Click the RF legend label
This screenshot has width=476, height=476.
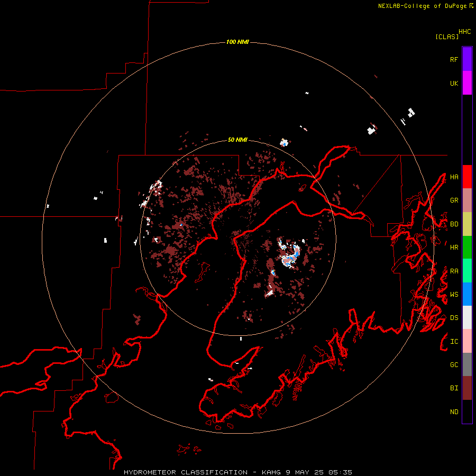454,59
